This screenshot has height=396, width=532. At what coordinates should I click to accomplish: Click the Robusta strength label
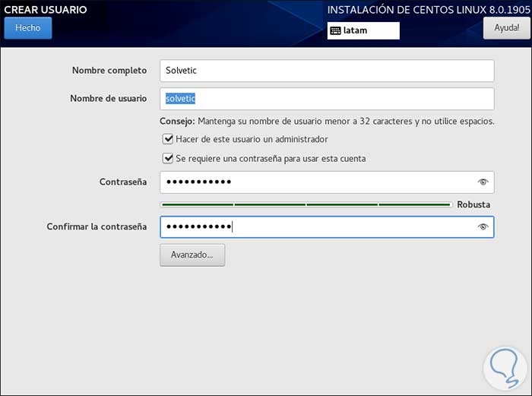pyautogui.click(x=473, y=204)
